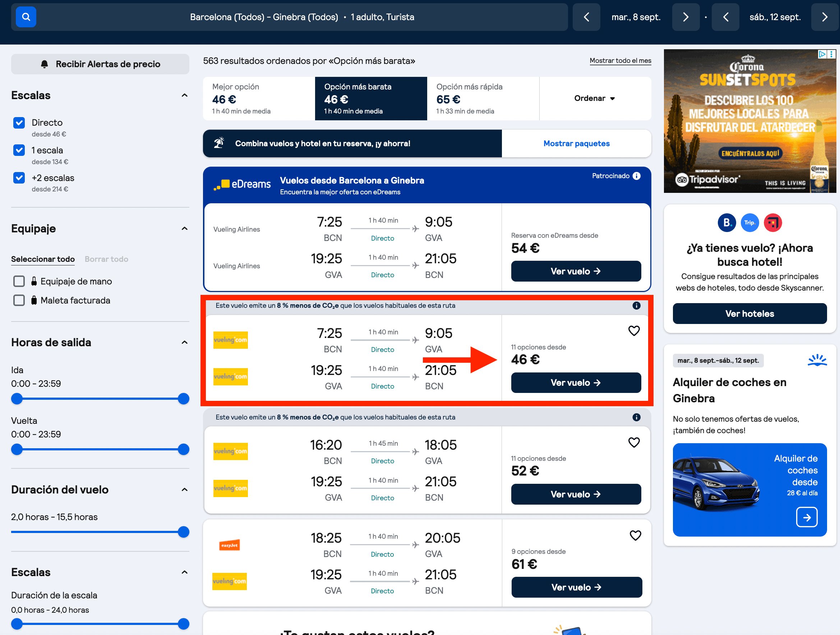Viewport: 840px width, 635px height.
Task: Click Seleccionar todo in Equipaje
Action: (x=43, y=259)
